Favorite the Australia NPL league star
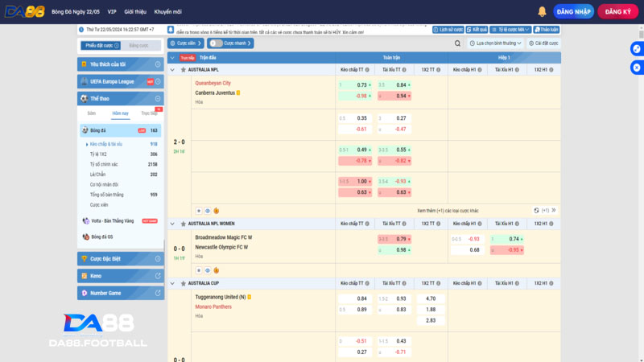 182,70
